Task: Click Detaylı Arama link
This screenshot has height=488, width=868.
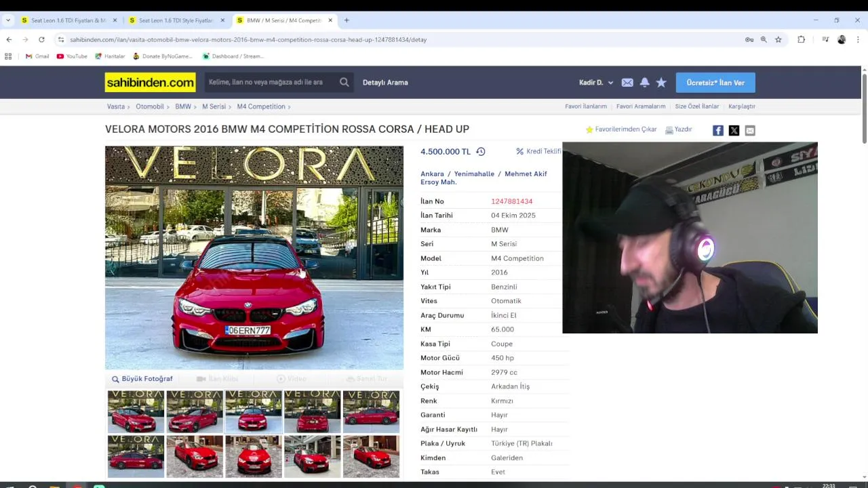Action: click(385, 83)
